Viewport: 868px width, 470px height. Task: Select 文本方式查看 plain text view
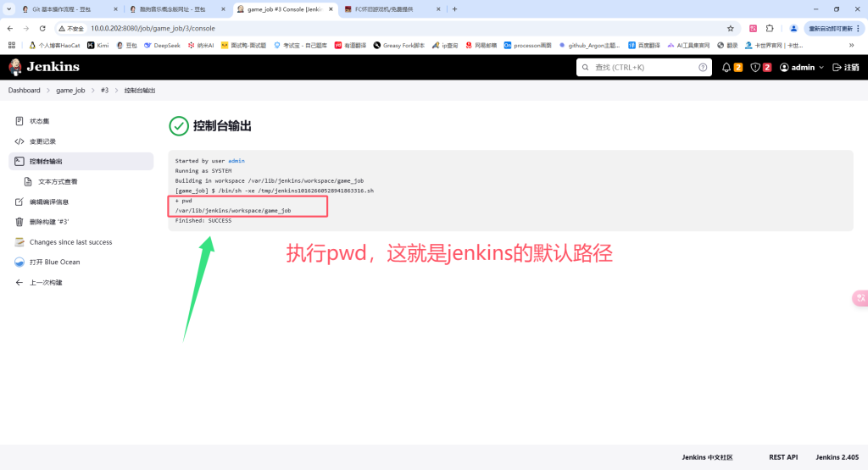coord(58,181)
